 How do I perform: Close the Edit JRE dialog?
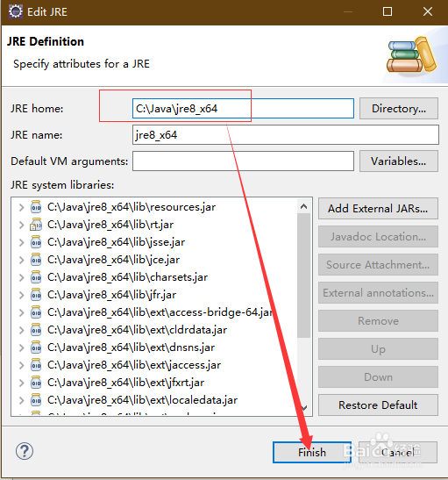click(428, 11)
